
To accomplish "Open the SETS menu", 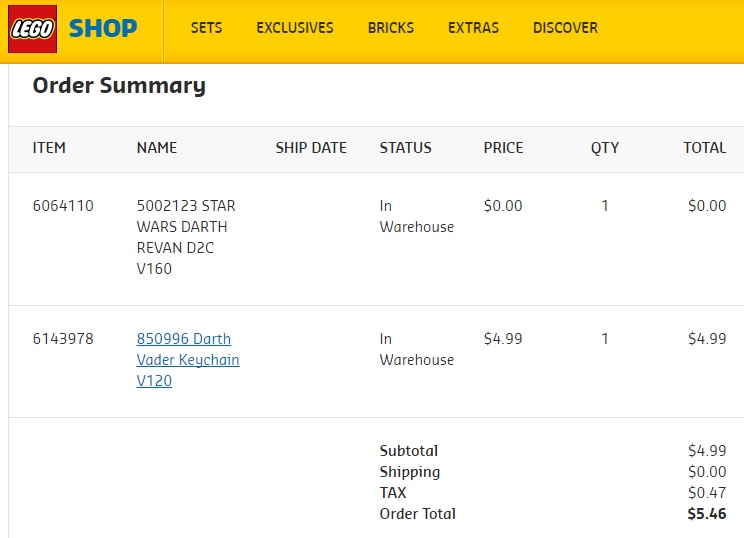I will [x=207, y=28].
